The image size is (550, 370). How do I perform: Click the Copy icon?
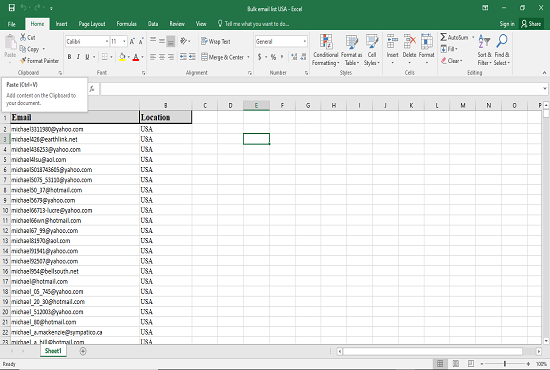[23, 49]
